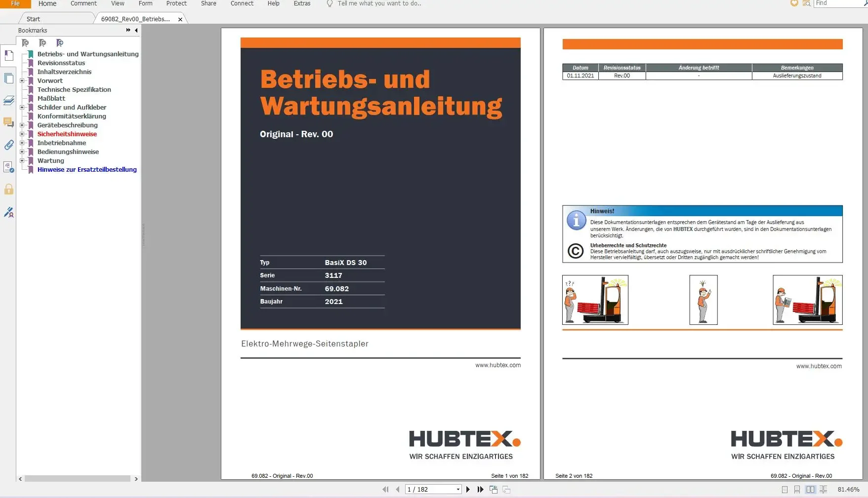
Task: Expand the Vorwort bookmark
Action: pyautogui.click(x=22, y=81)
